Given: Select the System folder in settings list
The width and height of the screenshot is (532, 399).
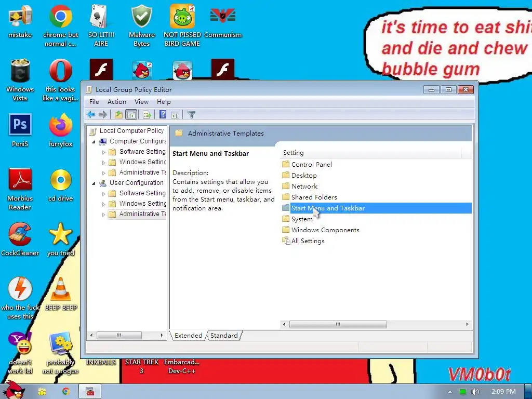Looking at the screenshot, I should 302,219.
